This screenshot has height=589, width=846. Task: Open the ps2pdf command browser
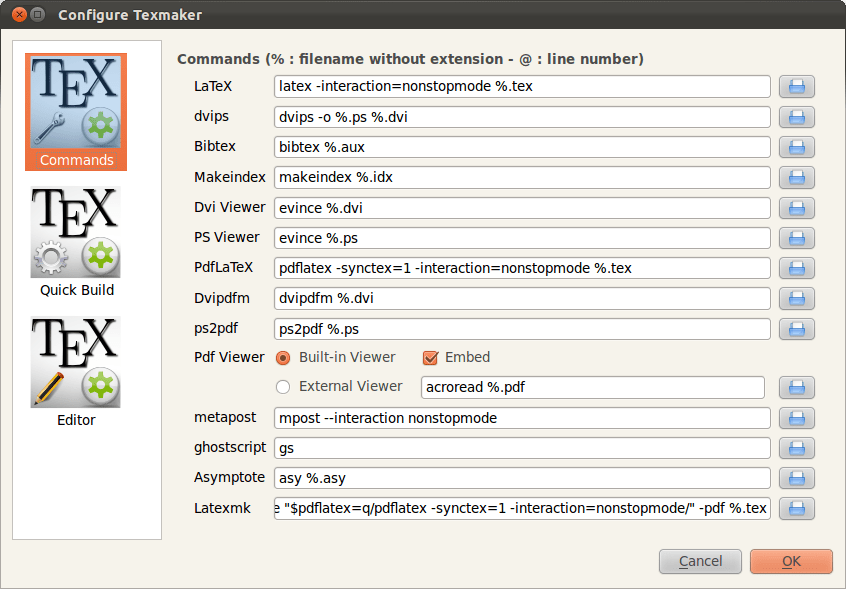(797, 328)
